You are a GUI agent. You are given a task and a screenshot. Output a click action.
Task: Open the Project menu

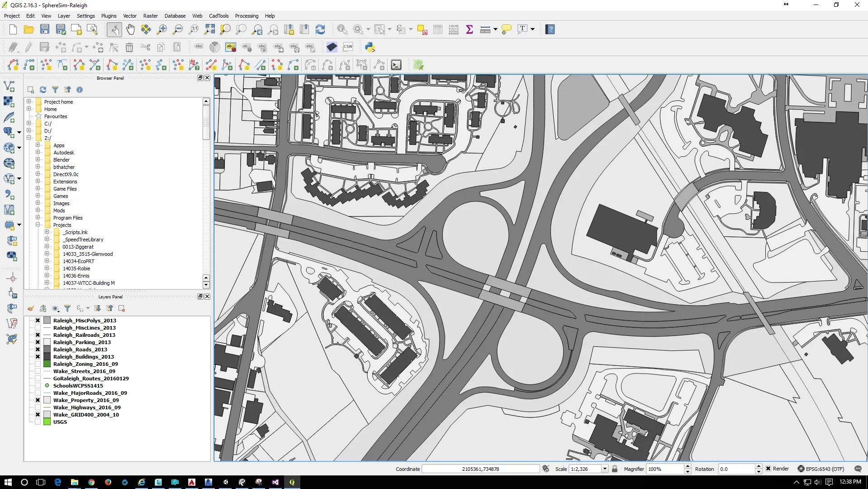12,16
